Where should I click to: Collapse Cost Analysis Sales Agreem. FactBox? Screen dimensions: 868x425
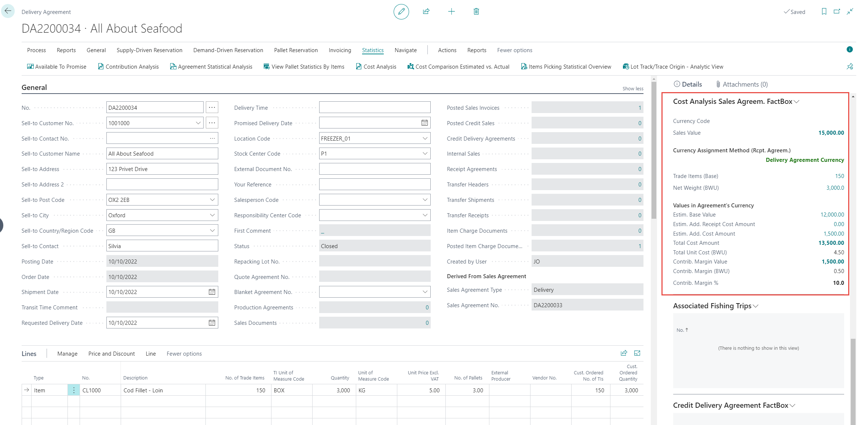coord(796,102)
